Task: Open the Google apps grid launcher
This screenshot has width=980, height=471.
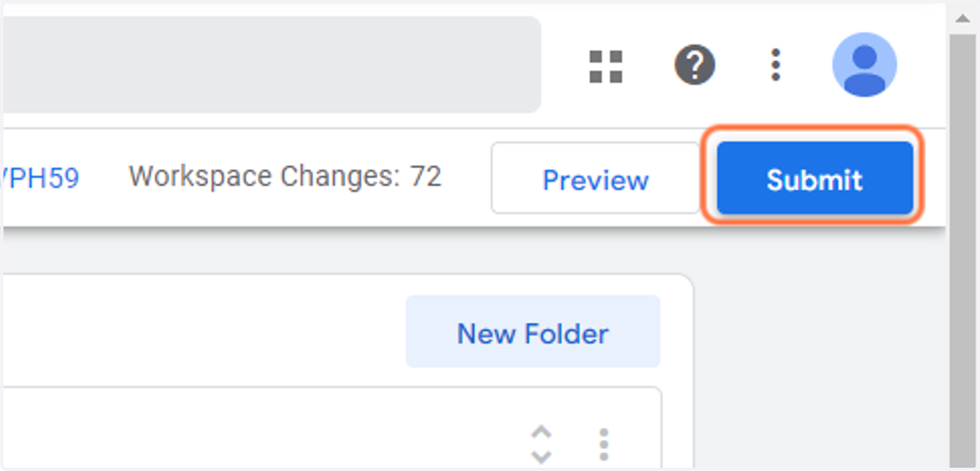Action: point(606,66)
